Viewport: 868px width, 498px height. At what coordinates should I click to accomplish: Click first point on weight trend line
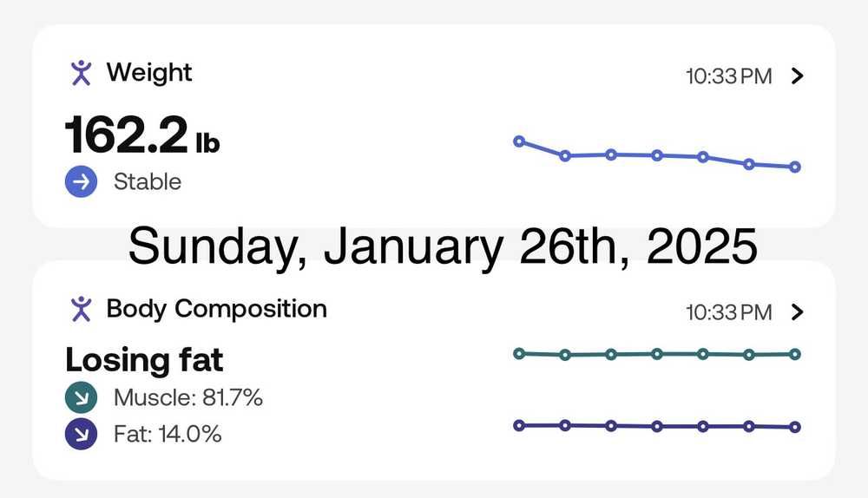coord(519,141)
